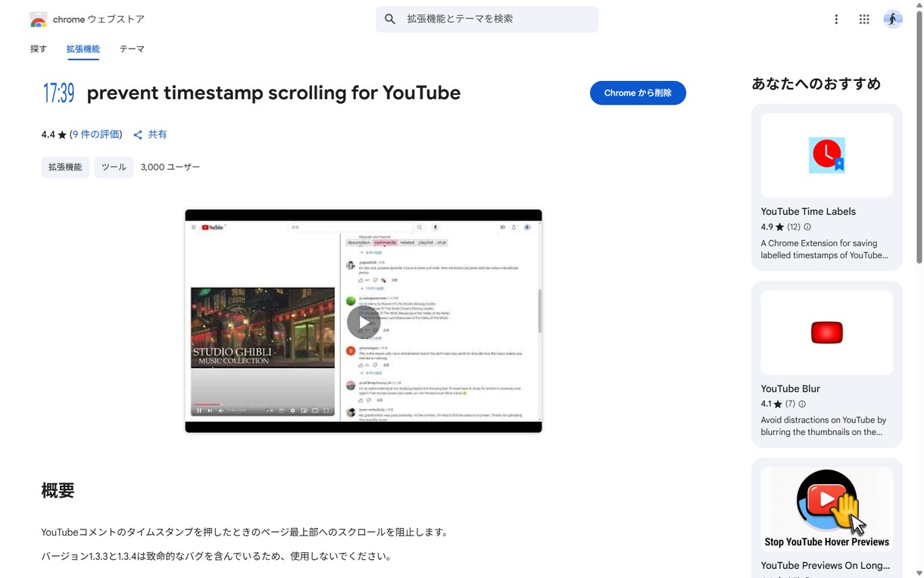Click the scrollbar down arrow

pos(919,573)
